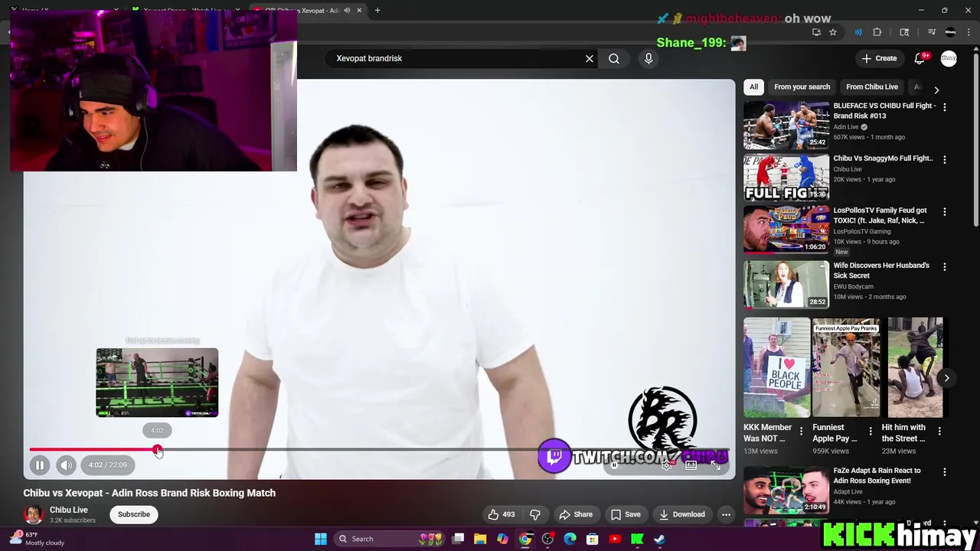Open Chrome media controls icon
This screenshot has width=980, height=551.
click(932, 32)
